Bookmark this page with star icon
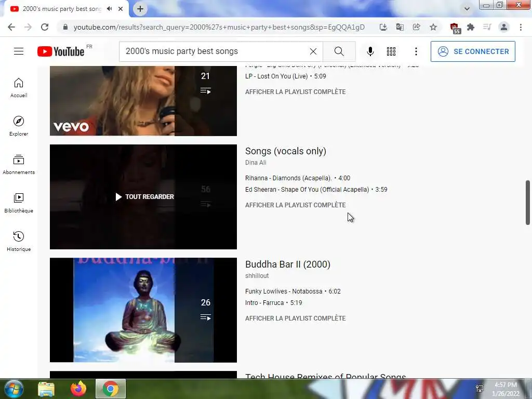Screen dimensions: 532x399 click(433, 27)
